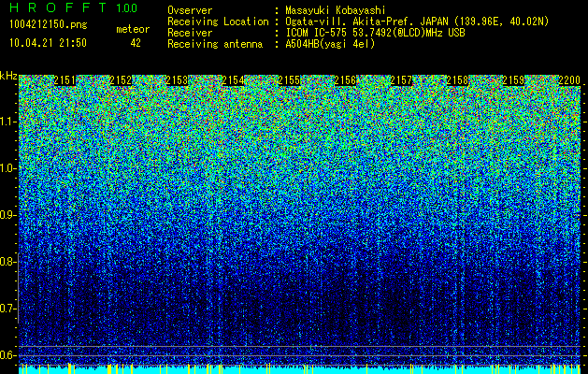Click the Receiving Location label
Viewport: 588px width, 374px height.
click(218, 22)
